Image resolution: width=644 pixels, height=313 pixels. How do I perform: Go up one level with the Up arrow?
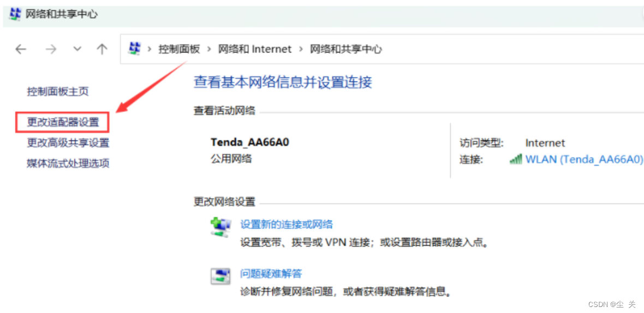coord(102,49)
